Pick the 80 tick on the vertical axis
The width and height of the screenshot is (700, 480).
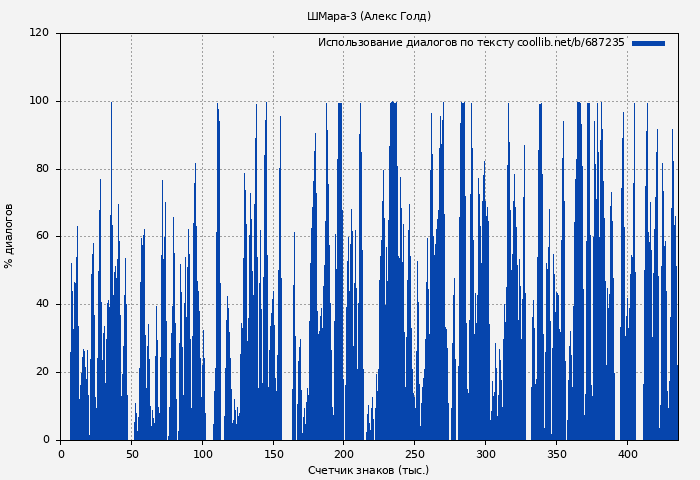(x=42, y=169)
